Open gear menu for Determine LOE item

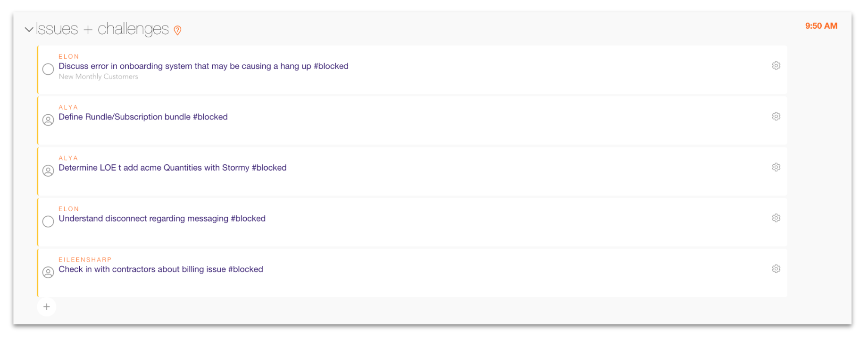(776, 167)
